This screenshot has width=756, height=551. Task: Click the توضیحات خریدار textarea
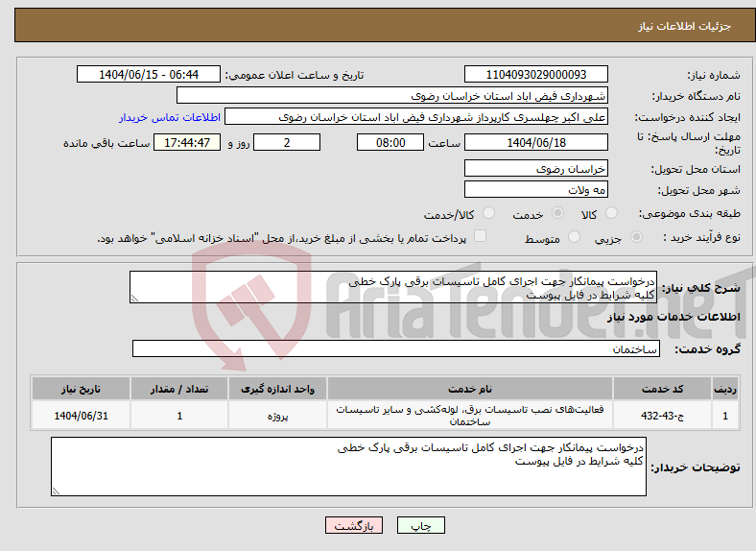click(x=348, y=467)
